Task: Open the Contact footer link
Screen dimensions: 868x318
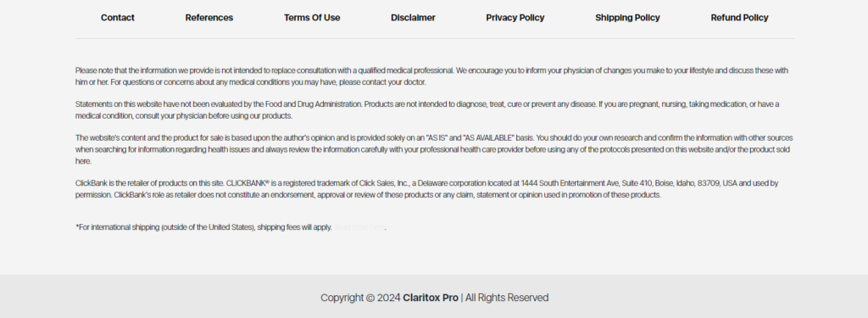Action: [x=117, y=18]
